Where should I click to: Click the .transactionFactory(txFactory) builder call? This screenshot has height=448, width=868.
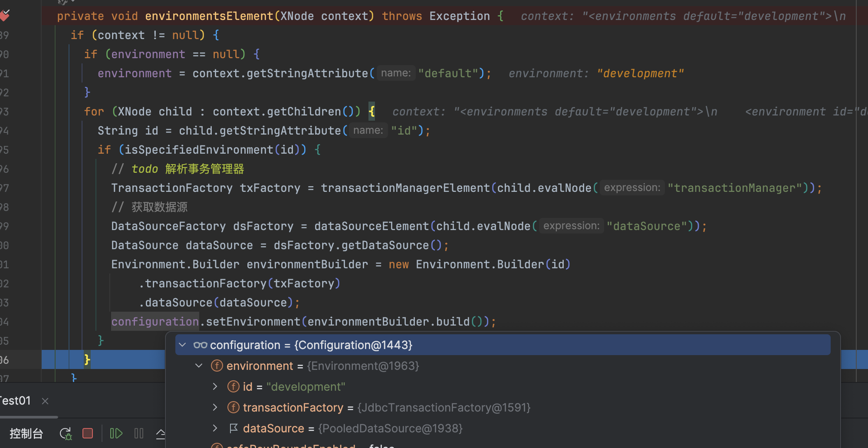pos(240,283)
